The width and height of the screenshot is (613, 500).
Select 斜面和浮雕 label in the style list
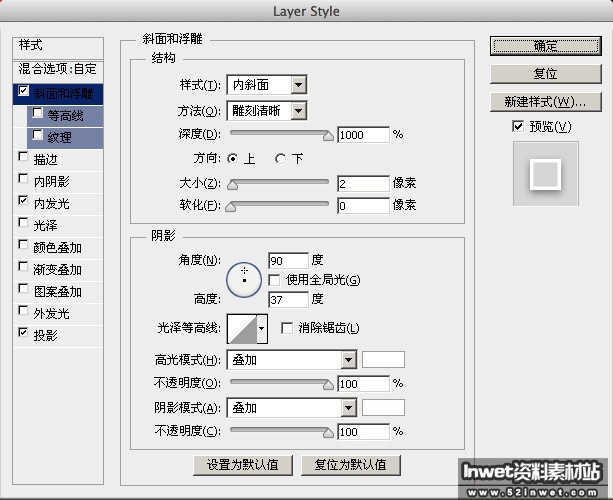click(x=63, y=94)
